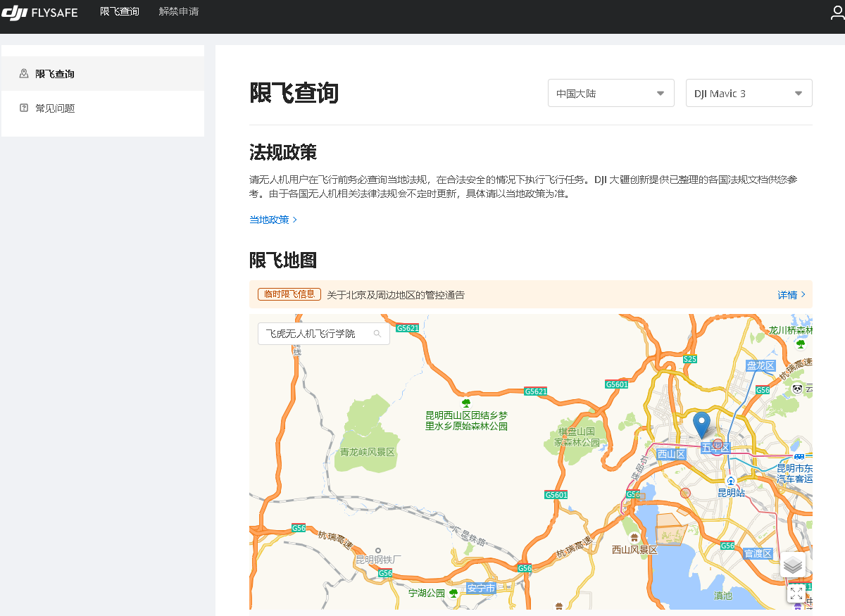Click the 临时限飞信息 badge
Viewport: 845px width, 616px height.
point(288,294)
